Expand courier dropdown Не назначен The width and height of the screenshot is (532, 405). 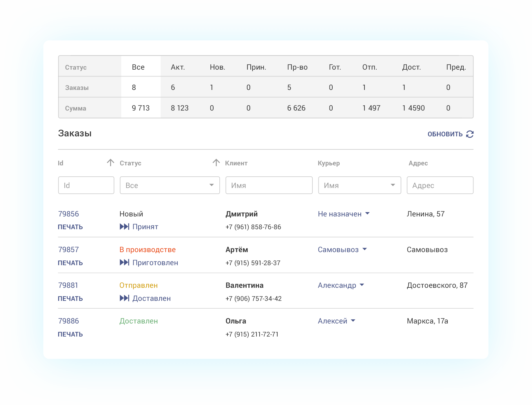(x=367, y=214)
